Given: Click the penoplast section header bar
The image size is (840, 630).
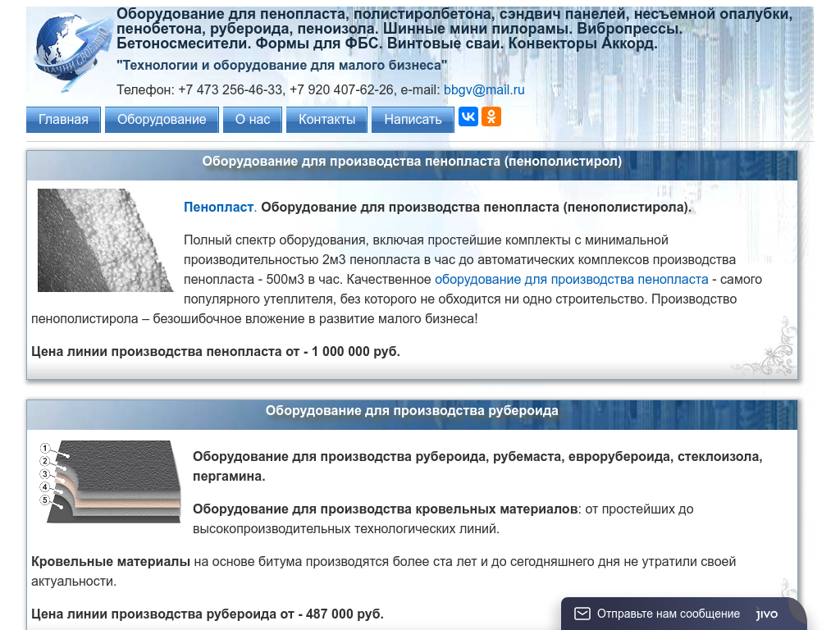Looking at the screenshot, I should (412, 162).
